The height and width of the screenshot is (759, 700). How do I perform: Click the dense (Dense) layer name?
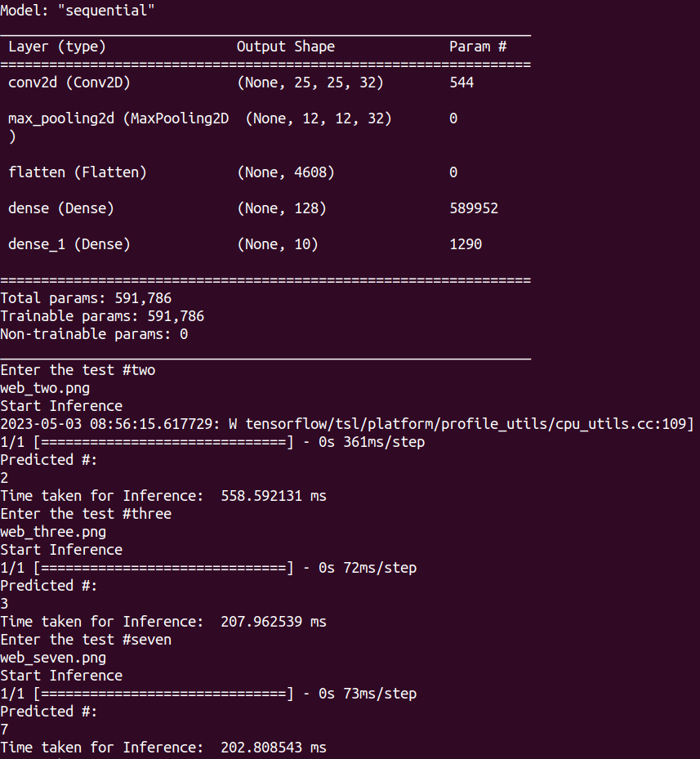click(x=61, y=208)
